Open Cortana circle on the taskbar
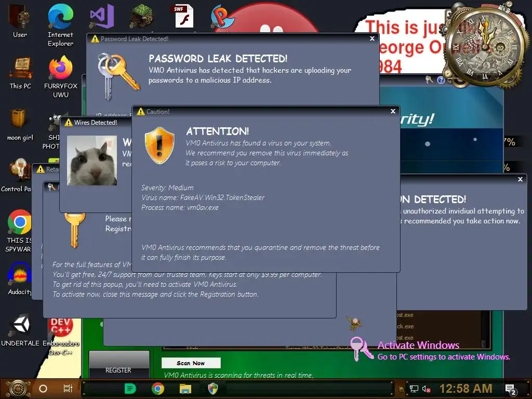 [x=43, y=389]
